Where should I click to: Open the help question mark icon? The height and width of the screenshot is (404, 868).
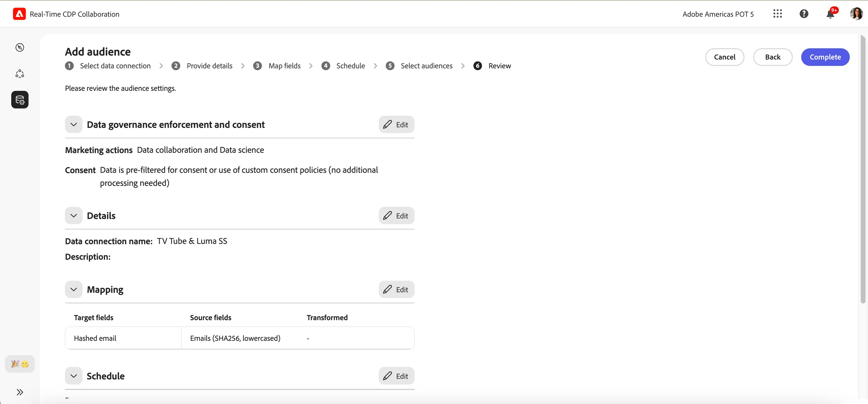tap(804, 14)
